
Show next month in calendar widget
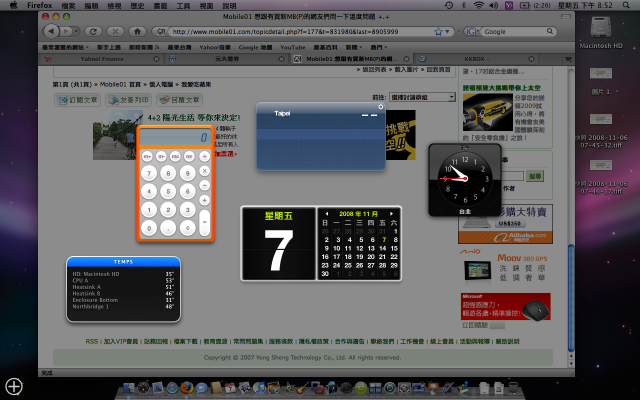(391, 213)
